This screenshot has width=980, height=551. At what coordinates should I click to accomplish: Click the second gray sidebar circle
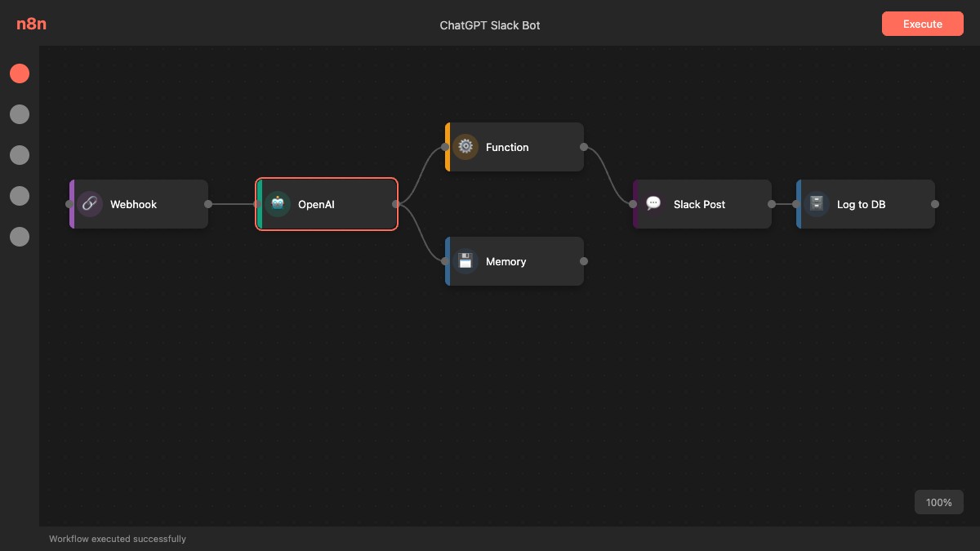pos(20,155)
